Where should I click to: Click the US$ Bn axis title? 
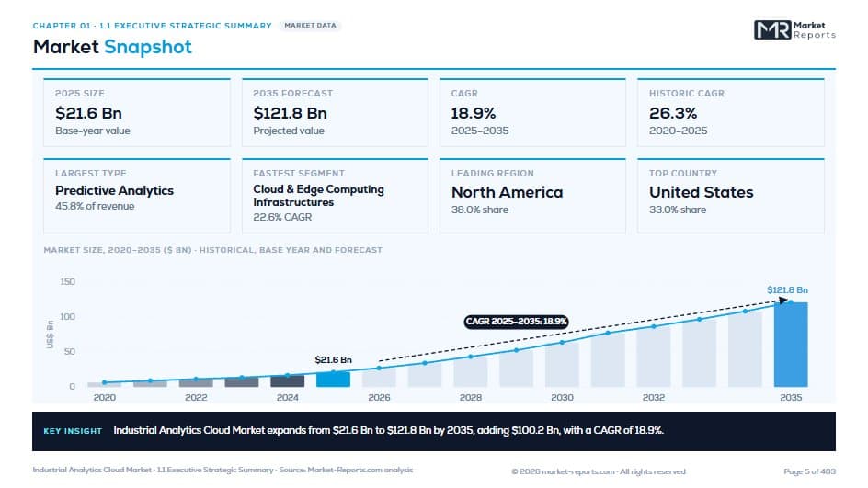[50, 335]
